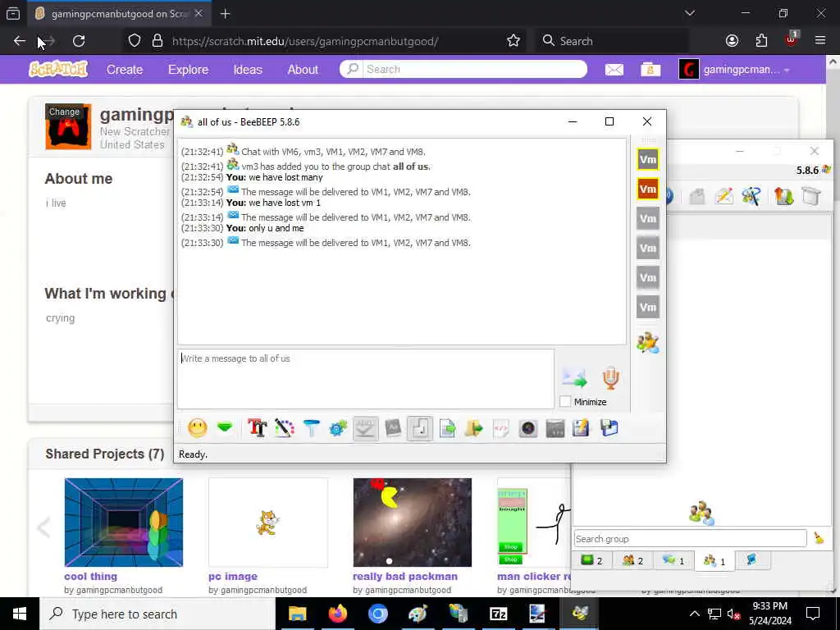Open the blue network tab in BeeBEEP

click(751, 559)
